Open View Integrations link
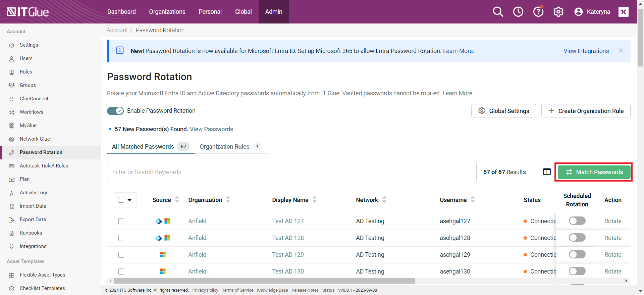 tap(586, 51)
